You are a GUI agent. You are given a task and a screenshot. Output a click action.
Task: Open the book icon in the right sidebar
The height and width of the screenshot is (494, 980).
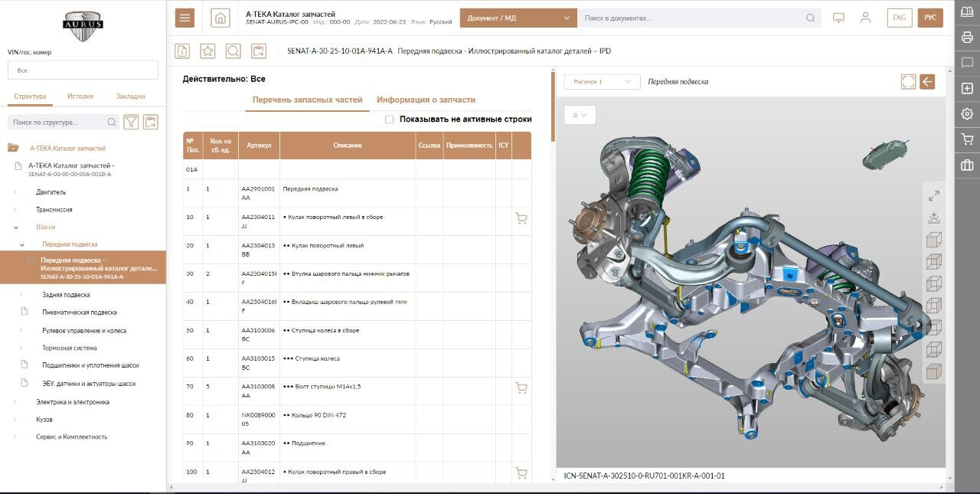coord(967,12)
